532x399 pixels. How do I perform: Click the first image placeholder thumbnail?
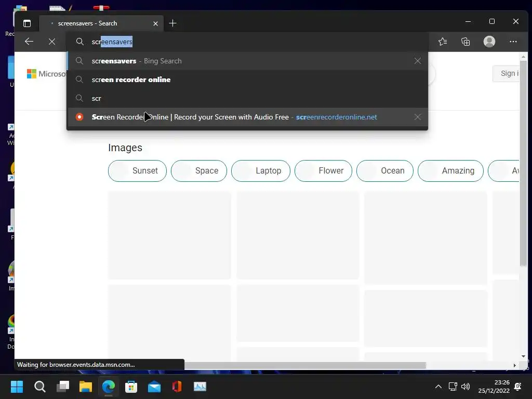pyautogui.click(x=169, y=235)
